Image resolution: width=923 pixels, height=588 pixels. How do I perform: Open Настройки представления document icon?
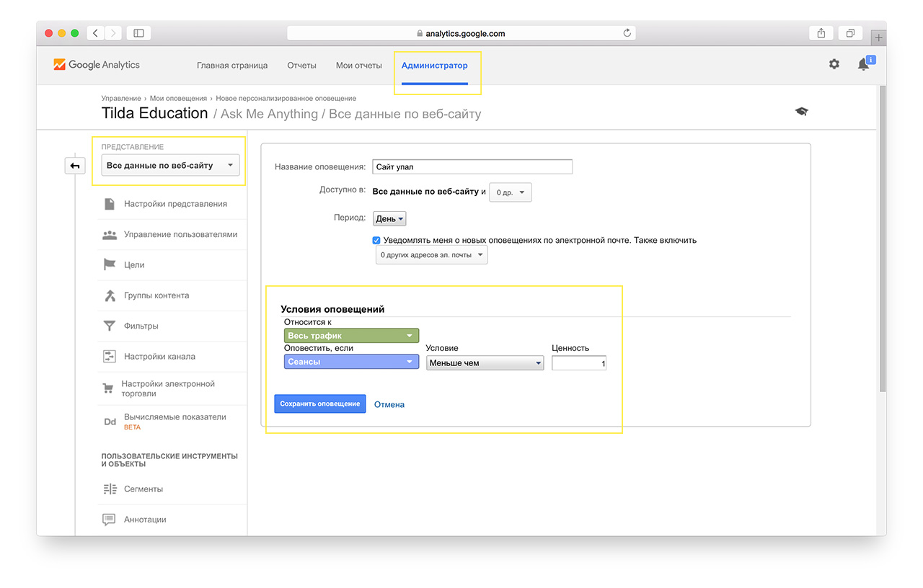point(110,204)
